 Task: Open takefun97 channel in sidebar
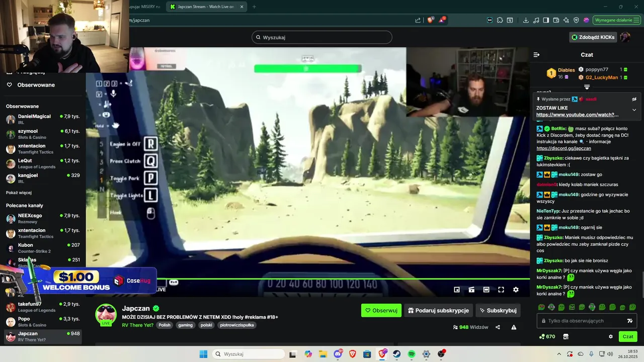pos(42,307)
